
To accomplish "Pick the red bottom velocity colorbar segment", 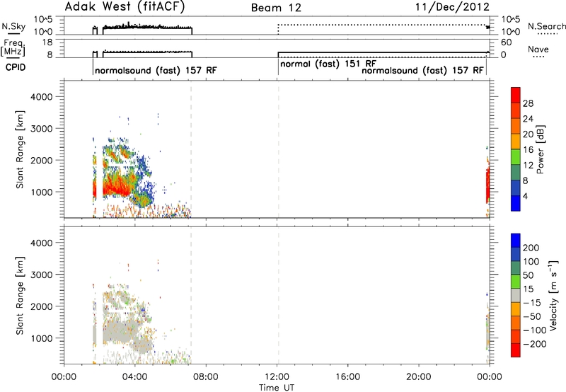I will pyautogui.click(x=516, y=350).
